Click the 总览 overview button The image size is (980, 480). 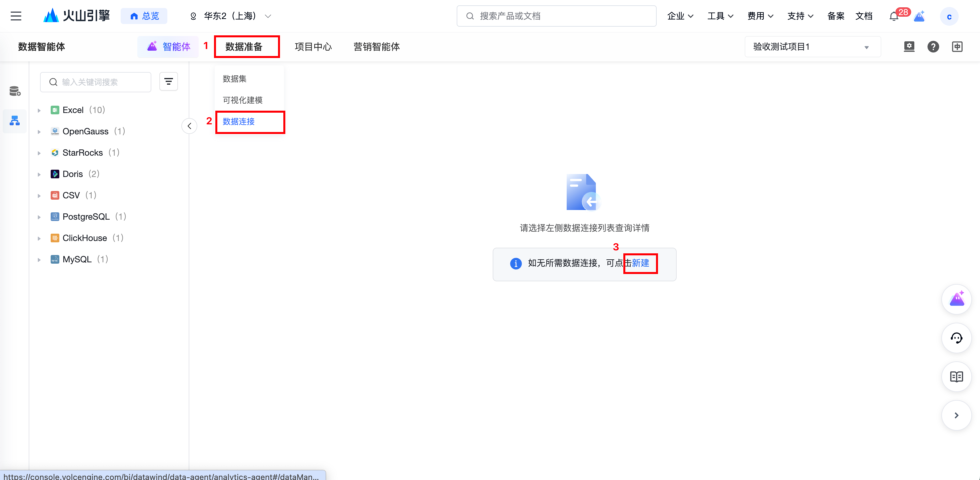[x=144, y=16]
